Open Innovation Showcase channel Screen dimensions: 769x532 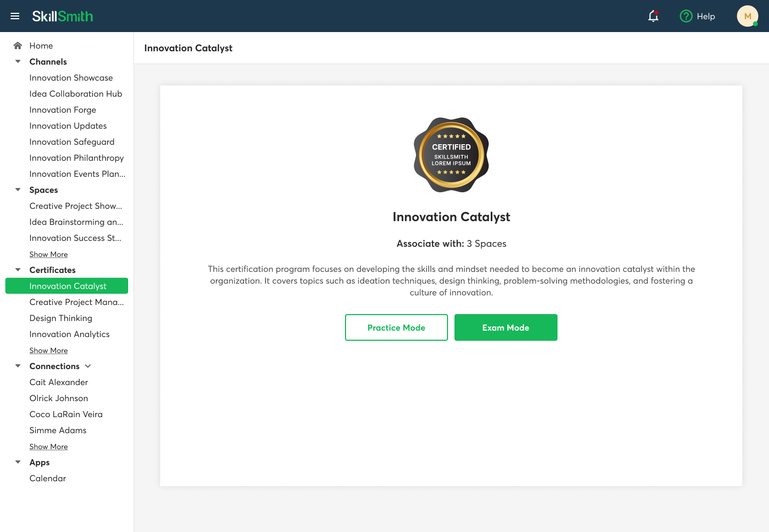71,77
